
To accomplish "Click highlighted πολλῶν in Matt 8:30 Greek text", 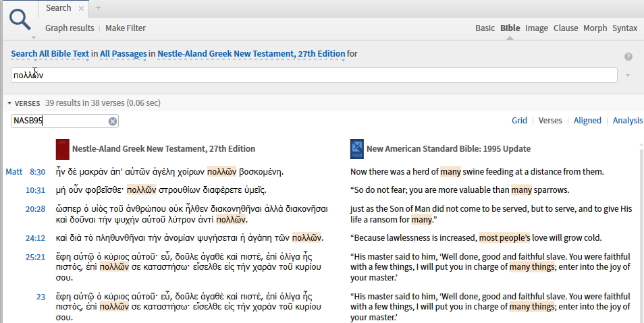I will pos(222,171).
